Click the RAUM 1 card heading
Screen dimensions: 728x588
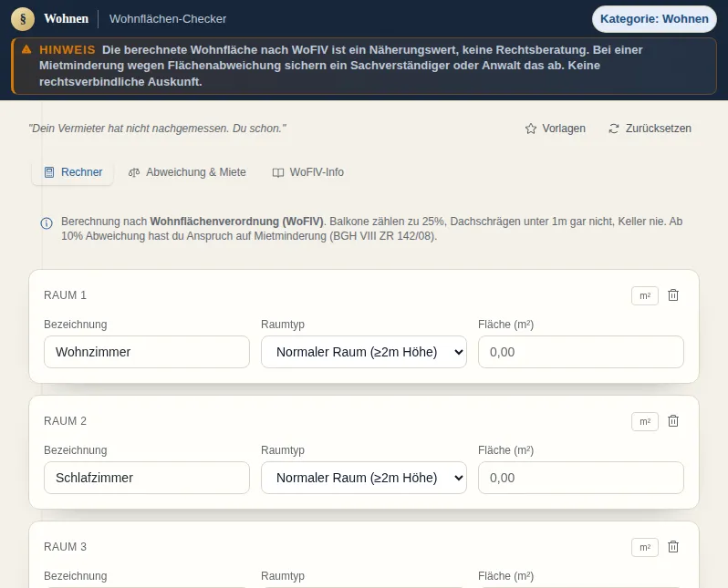point(65,295)
